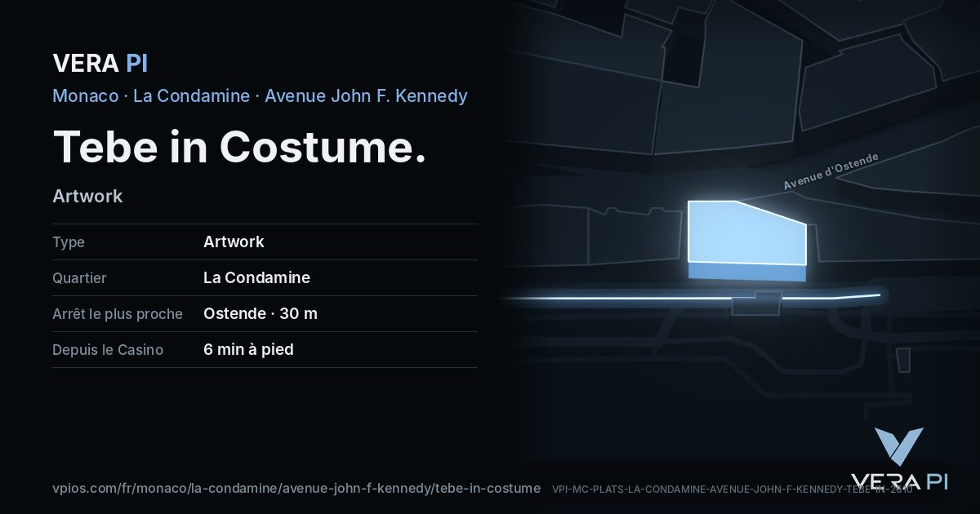980x514 pixels.
Task: Click the VERA PI title at the top left
Action: click(x=100, y=63)
